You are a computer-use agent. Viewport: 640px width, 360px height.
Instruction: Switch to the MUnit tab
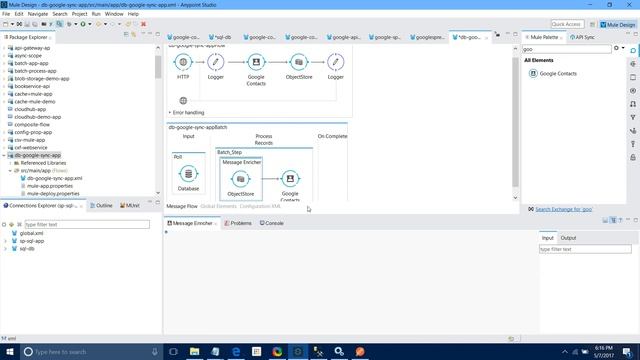130,206
